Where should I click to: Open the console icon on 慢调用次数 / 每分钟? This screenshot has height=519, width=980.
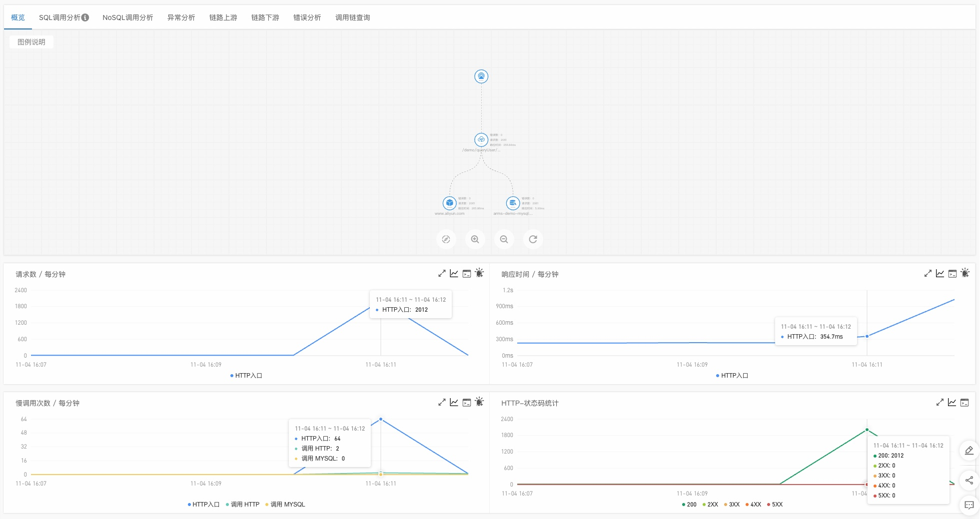[467, 403]
